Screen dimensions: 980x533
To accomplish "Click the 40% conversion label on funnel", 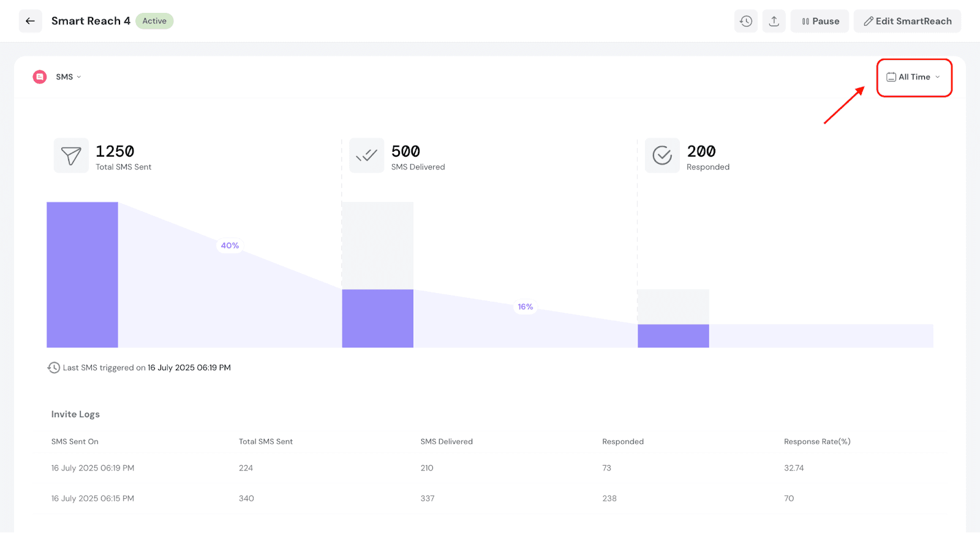I will pos(230,245).
